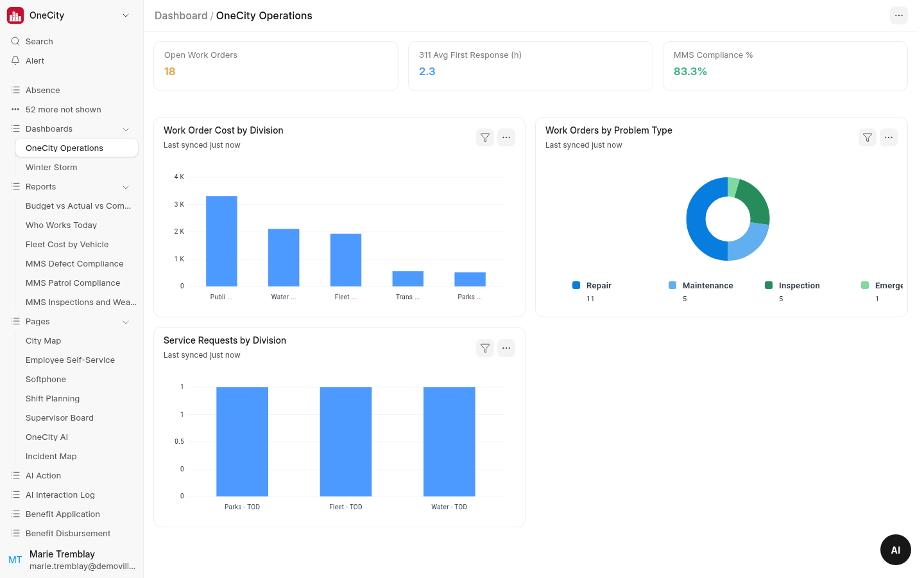This screenshot has height=578, width=924.
Task: Open Work Order Cost by Division more options
Action: click(506, 137)
